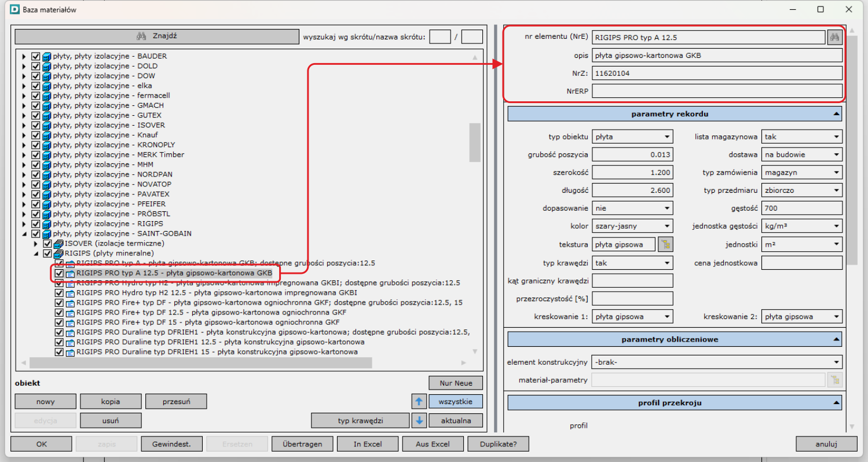Open element konstrukcyjny dropdown
Screen dimensions: 868x462
(717, 362)
